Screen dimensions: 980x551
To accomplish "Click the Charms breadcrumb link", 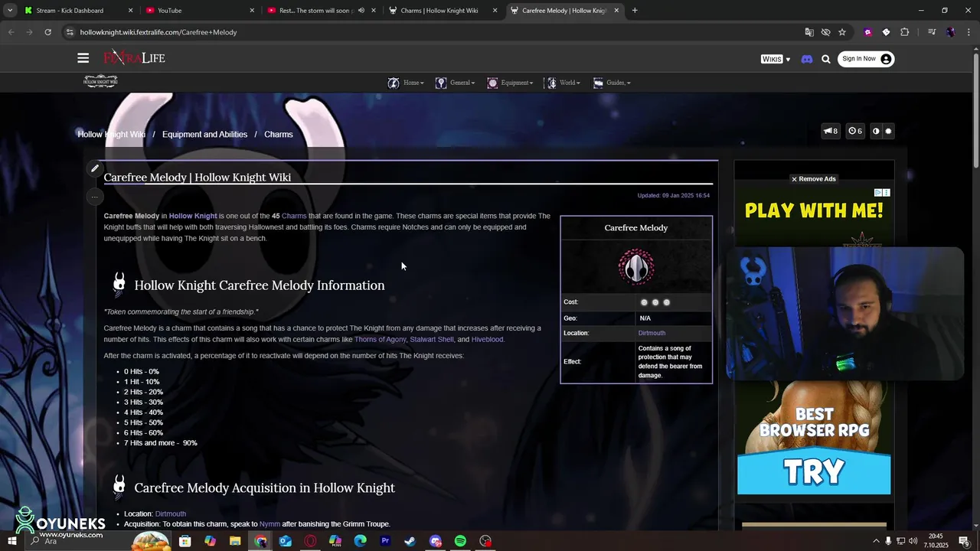I will coord(279,134).
